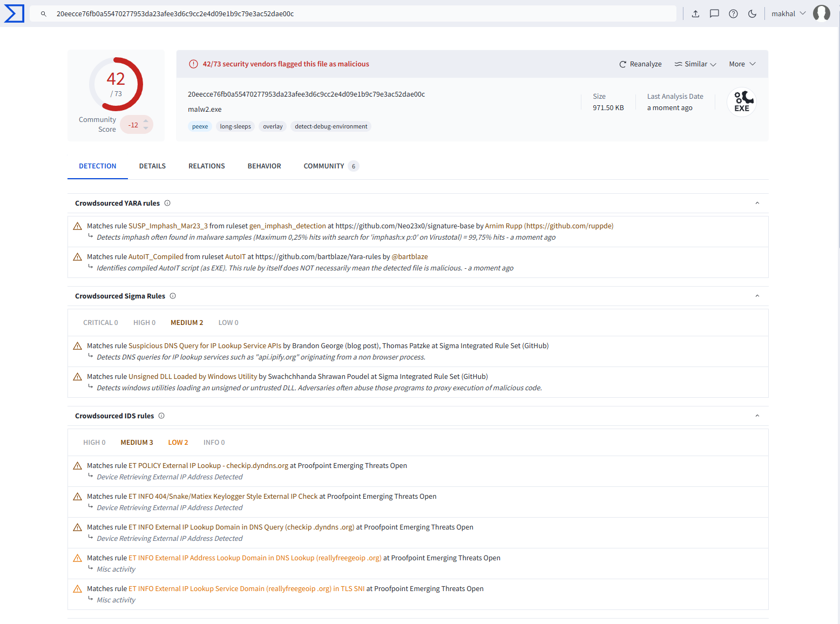
Task: Click info icon beside Crowdsourced IDS rules
Action: [x=161, y=416]
